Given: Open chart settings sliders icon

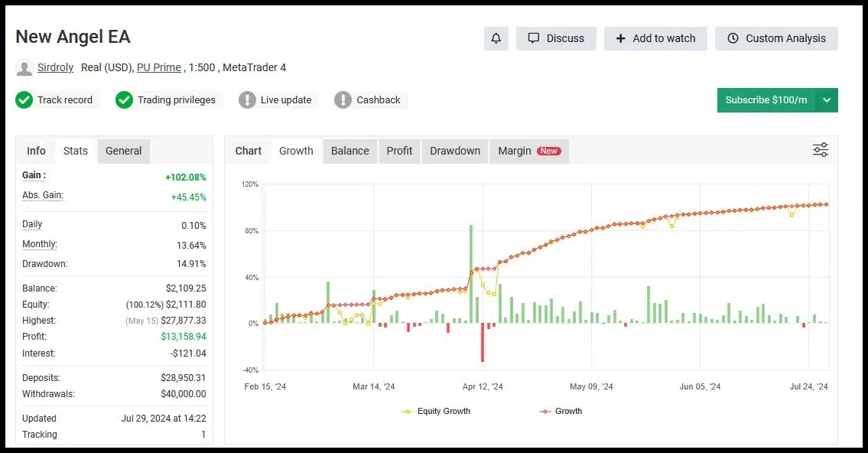Looking at the screenshot, I should click(x=820, y=150).
